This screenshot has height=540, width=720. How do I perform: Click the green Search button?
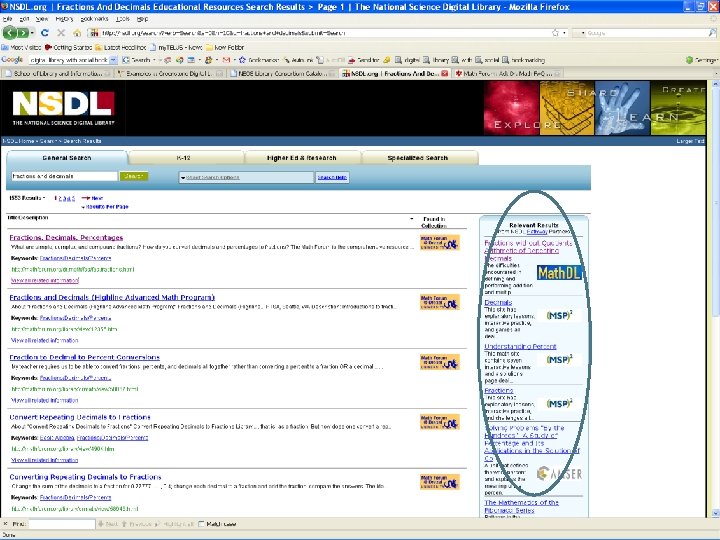(134, 176)
